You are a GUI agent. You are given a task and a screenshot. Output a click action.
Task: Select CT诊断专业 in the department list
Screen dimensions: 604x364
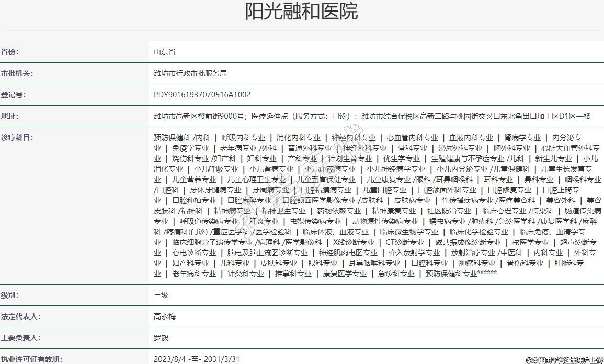point(405,243)
